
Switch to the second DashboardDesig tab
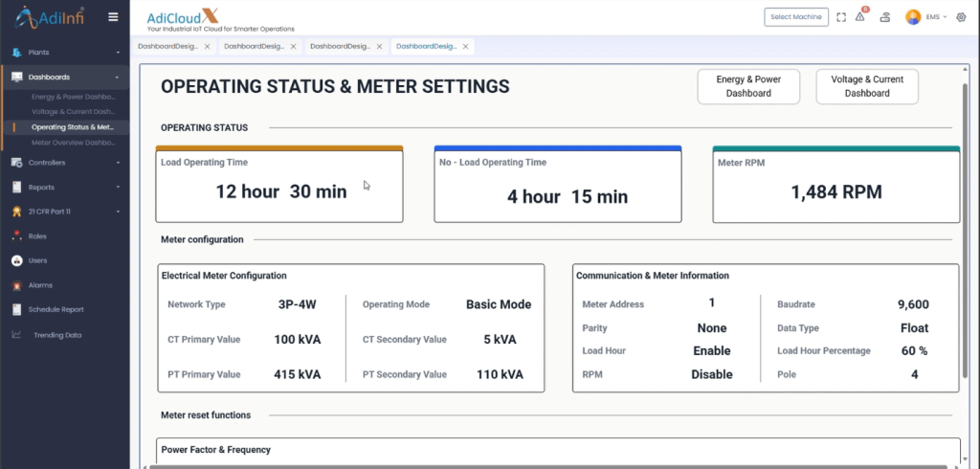[x=255, y=46]
